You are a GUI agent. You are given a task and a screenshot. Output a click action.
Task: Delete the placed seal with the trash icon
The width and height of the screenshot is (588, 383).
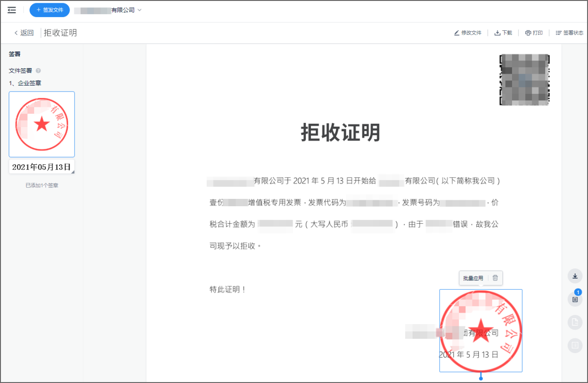point(495,278)
